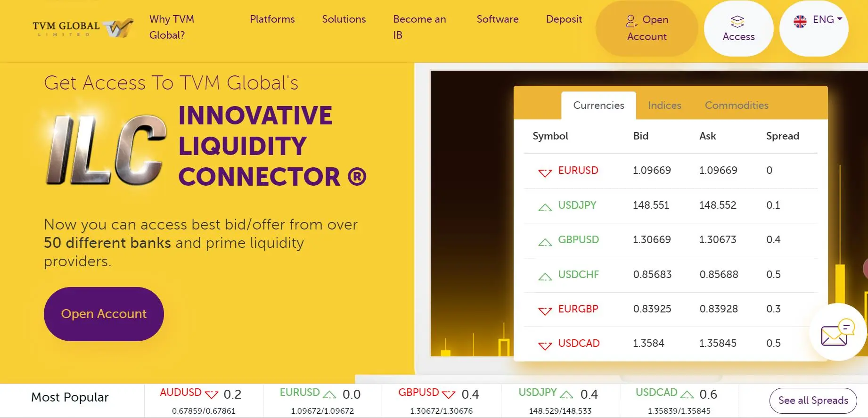Open the Why TVM Global? menu
The image size is (868, 418).
click(x=172, y=27)
